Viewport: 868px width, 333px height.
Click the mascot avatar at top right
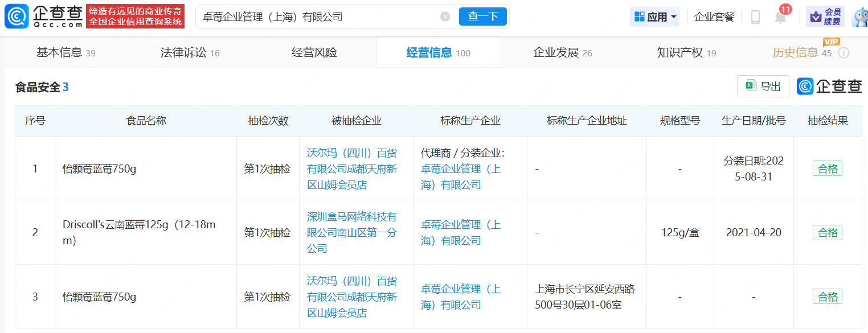tap(859, 17)
